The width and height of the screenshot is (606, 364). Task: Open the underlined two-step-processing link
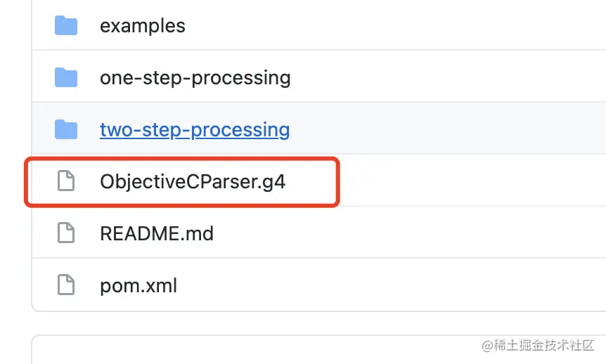coord(195,129)
